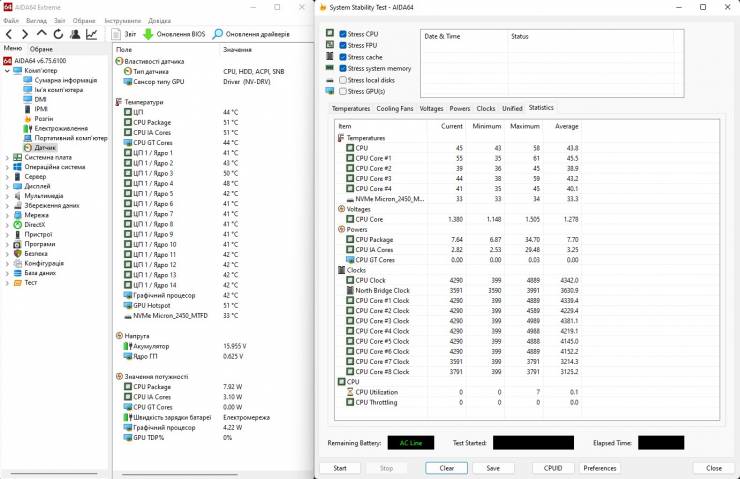This screenshot has height=479, width=740.
Task: Expand the Мультимедіа tree node
Action: pyautogui.click(x=7, y=196)
